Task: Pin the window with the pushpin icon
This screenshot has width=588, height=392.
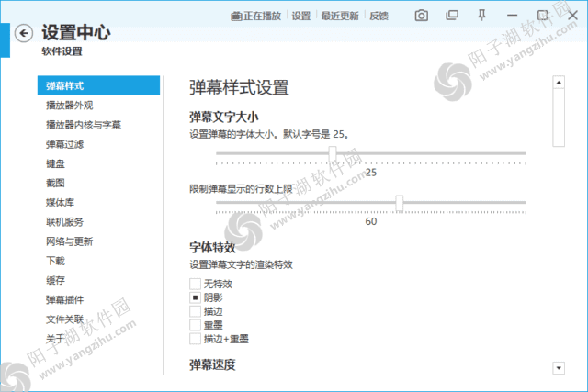Action: click(x=481, y=16)
